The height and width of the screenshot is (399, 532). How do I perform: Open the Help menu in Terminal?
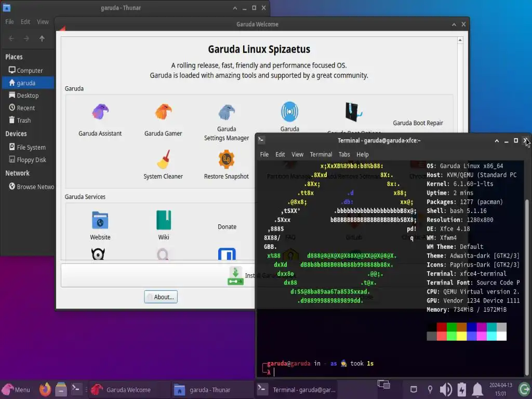pos(362,154)
